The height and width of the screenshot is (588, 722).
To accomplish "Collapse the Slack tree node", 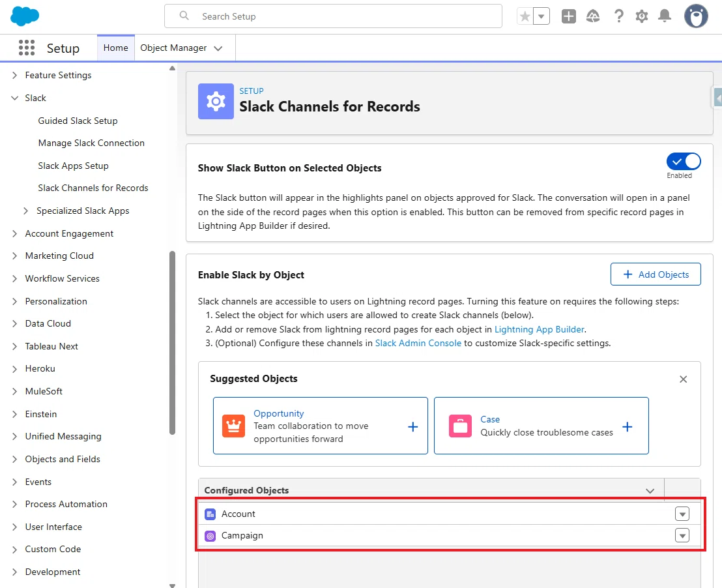I will 15,98.
